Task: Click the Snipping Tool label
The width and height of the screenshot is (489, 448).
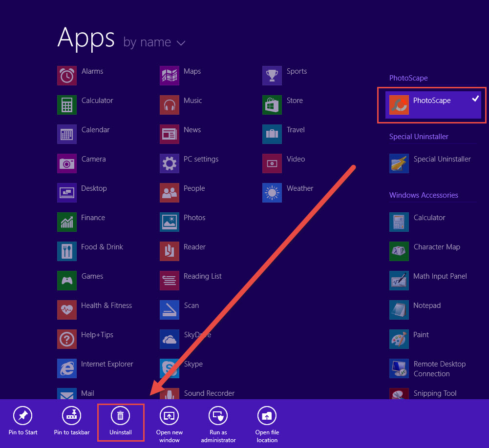Action: pos(435,393)
